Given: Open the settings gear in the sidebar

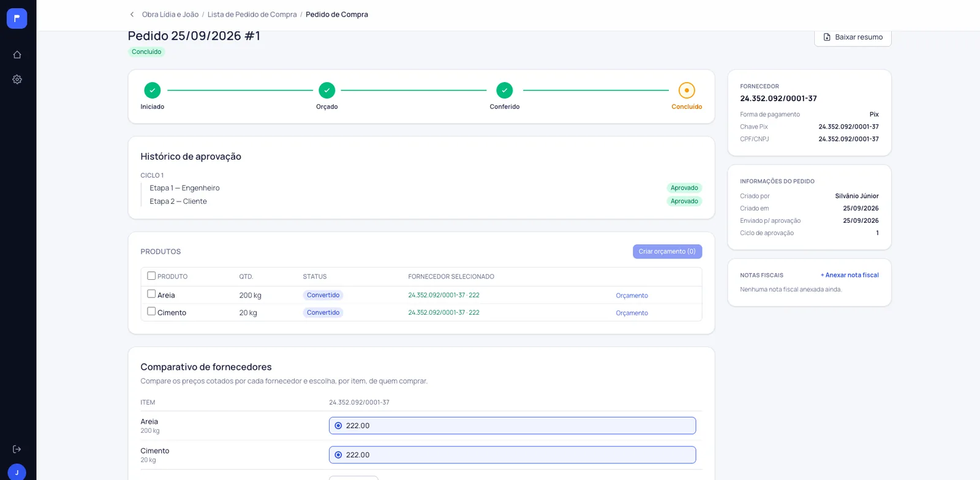Looking at the screenshot, I should 17,80.
